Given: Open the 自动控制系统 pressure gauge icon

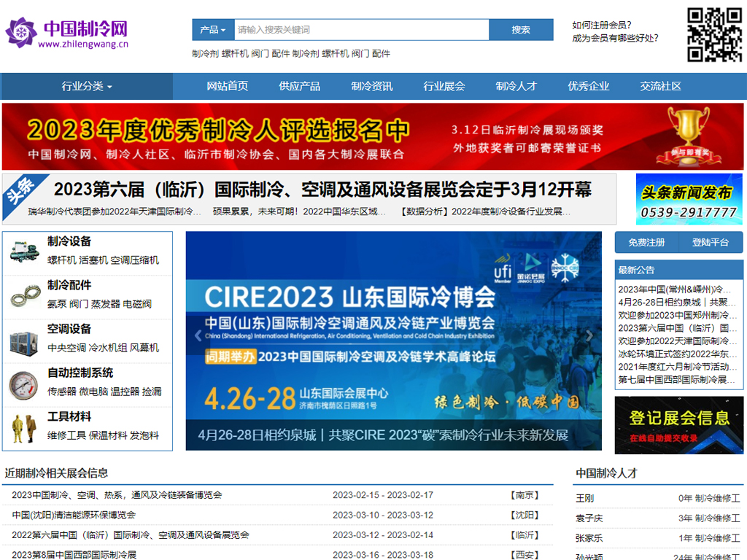Looking at the screenshot, I should pos(25,384).
